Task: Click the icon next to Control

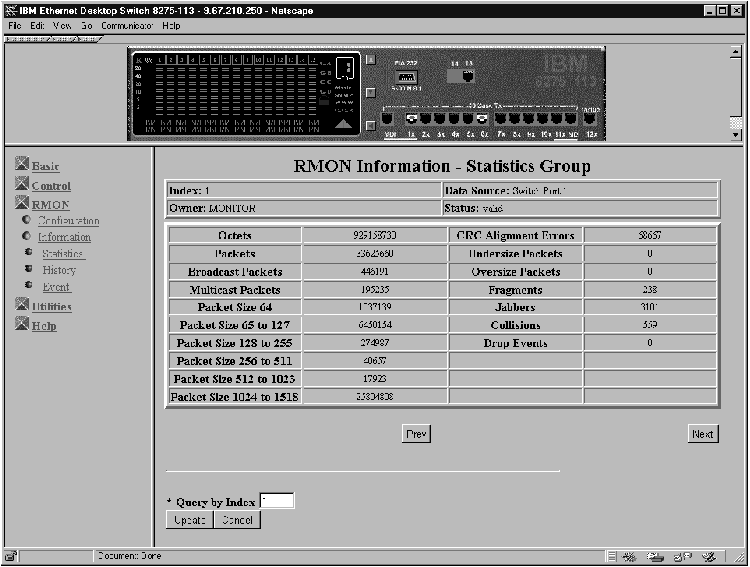Action: coord(22,185)
